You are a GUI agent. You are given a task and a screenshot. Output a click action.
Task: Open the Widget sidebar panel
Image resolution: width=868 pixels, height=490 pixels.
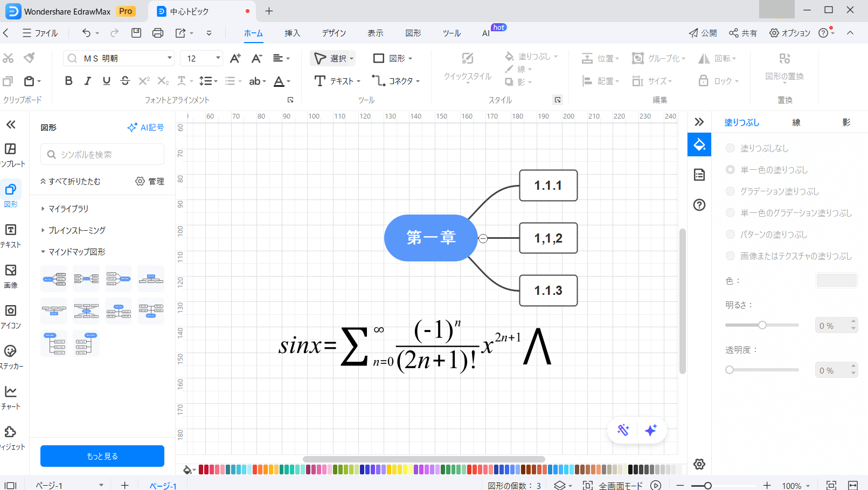pos(11,438)
